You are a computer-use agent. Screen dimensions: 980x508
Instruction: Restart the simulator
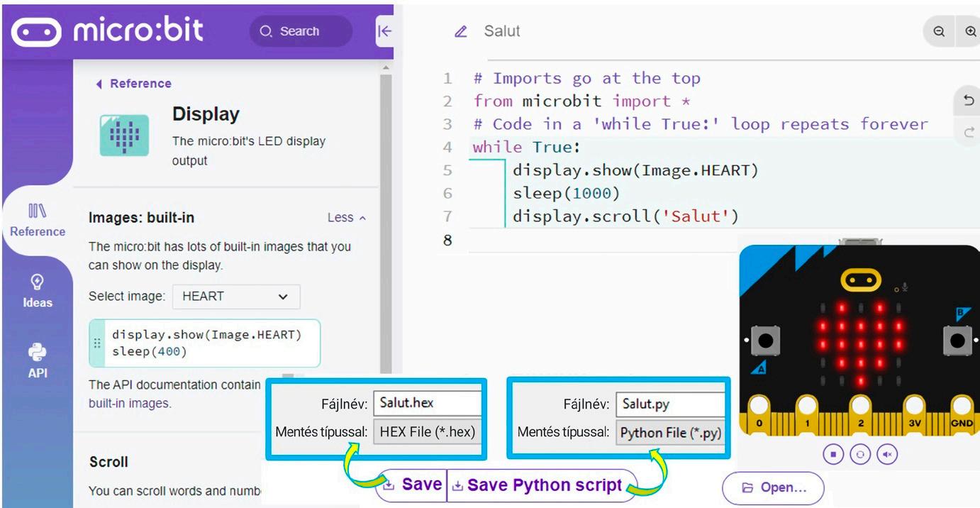(x=860, y=454)
